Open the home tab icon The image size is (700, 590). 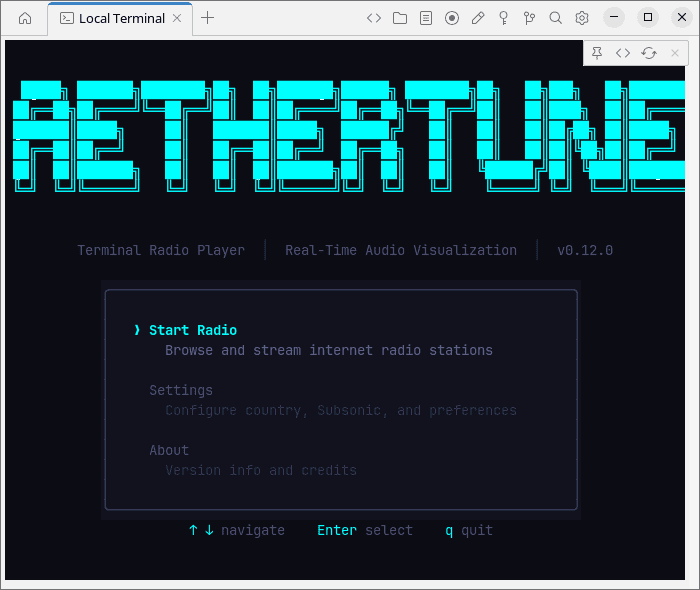(x=25, y=18)
